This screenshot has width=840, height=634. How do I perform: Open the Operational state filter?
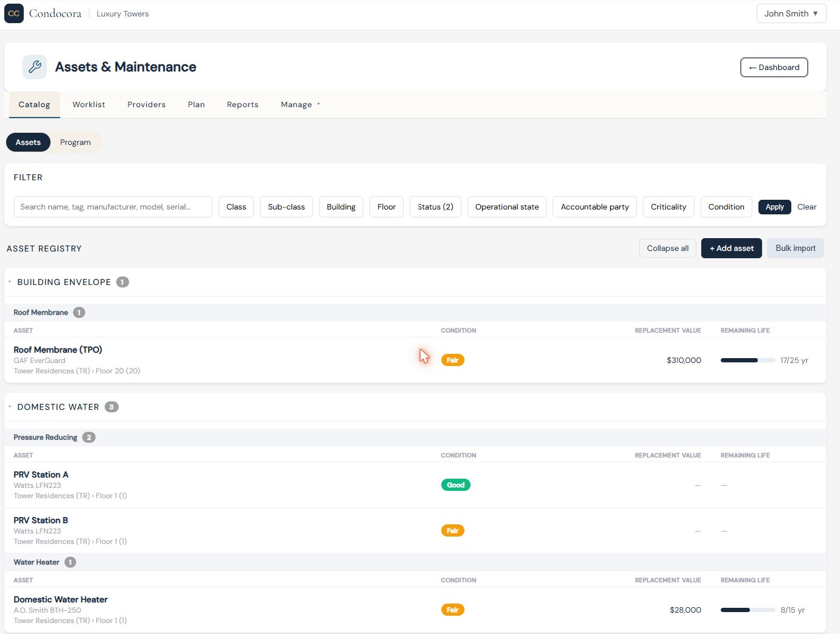(507, 207)
